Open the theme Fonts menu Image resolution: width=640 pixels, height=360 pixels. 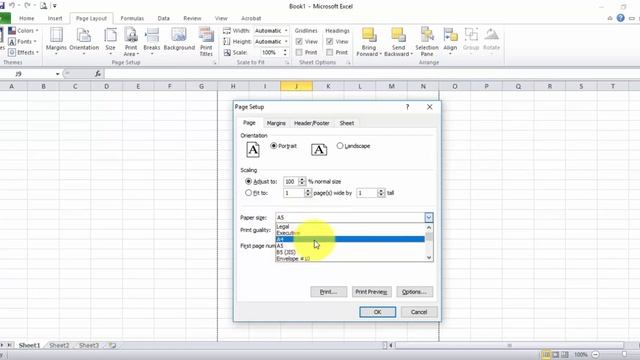pyautogui.click(x=22, y=41)
